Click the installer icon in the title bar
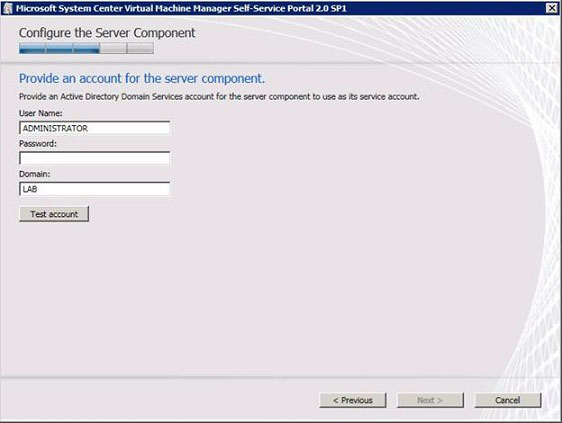 pyautogui.click(x=8, y=8)
